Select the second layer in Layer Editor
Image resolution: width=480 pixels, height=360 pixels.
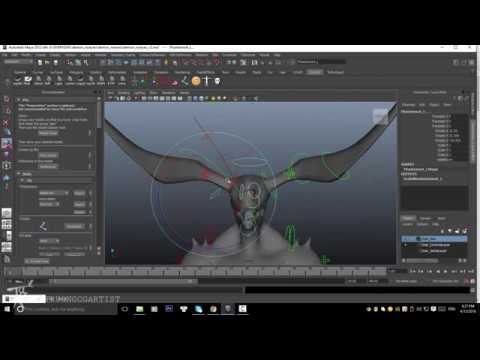434,245
